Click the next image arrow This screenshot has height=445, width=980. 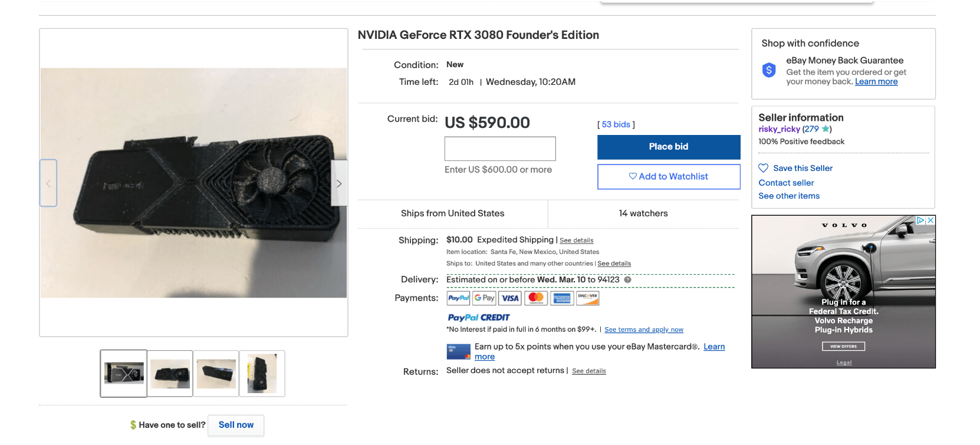click(339, 183)
